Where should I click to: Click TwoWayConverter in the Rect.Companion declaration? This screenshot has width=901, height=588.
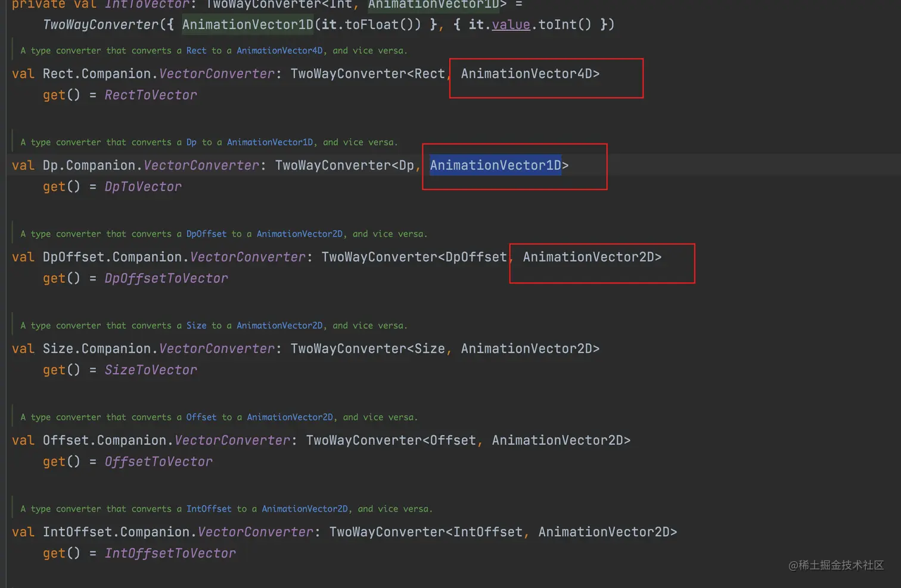click(349, 74)
